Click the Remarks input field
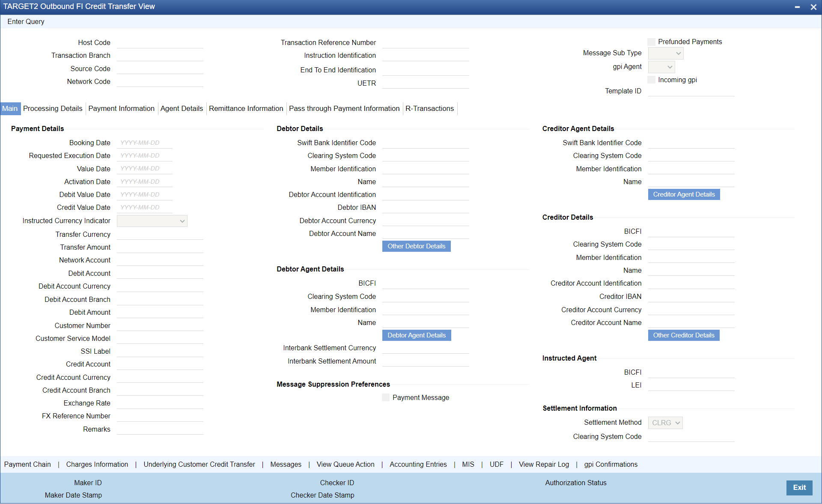Viewport: 822px width, 504px height. 160,429
